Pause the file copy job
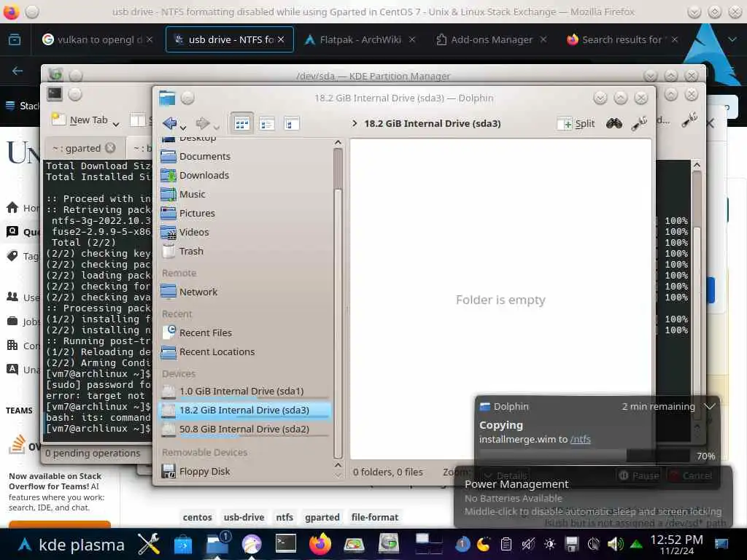This screenshot has height=560, width=747. (x=639, y=475)
